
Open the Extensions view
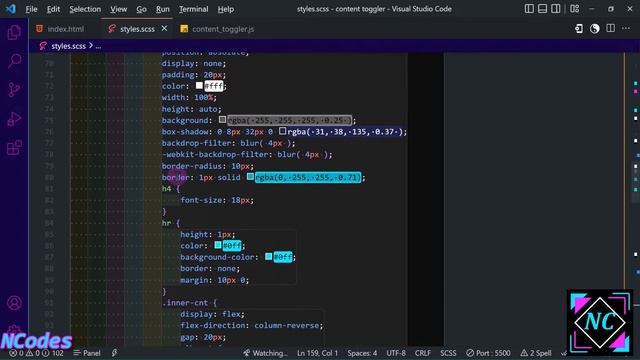(14, 148)
